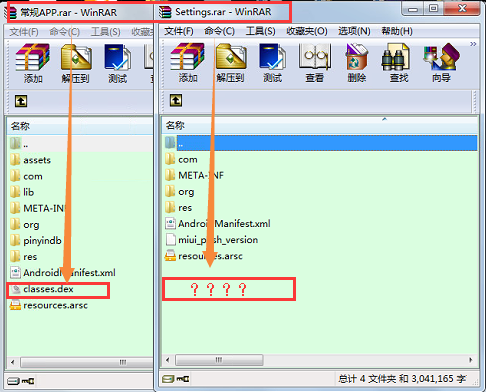Sort by 名称 column in Settings.rar
This screenshot has width=486, height=392.
pyautogui.click(x=320, y=125)
